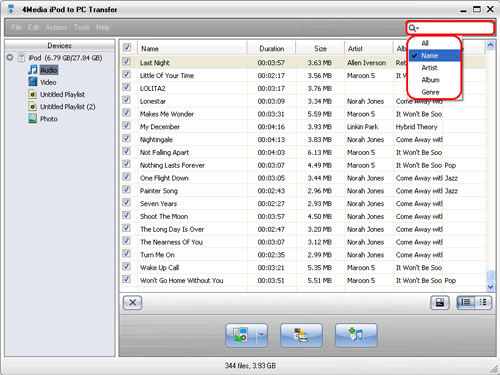Image resolution: width=500 pixels, height=375 pixels.
Task: Sort by the Name column header
Action: click(x=192, y=48)
